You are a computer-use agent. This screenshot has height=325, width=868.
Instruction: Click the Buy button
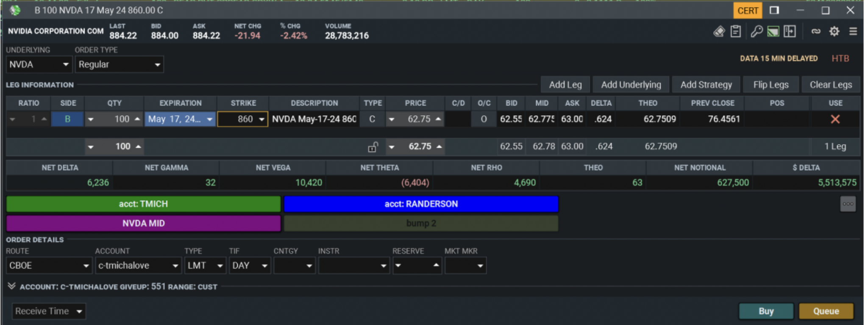(x=766, y=311)
